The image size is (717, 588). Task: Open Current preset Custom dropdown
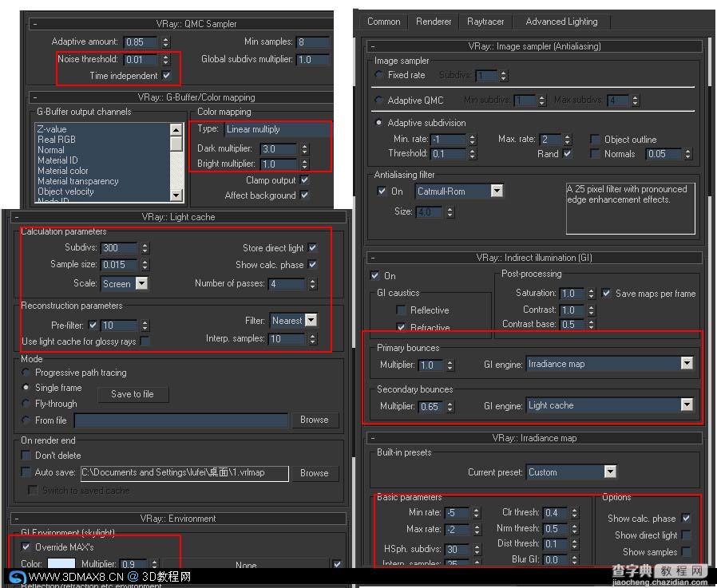pyautogui.click(x=610, y=472)
